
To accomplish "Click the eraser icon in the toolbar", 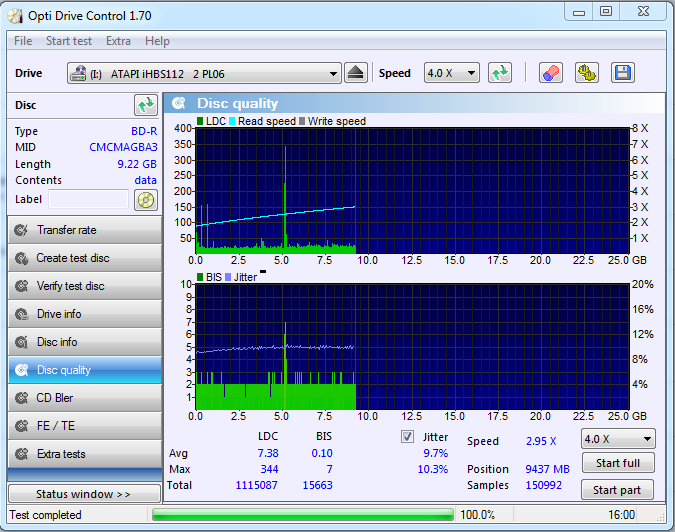I will click(551, 73).
